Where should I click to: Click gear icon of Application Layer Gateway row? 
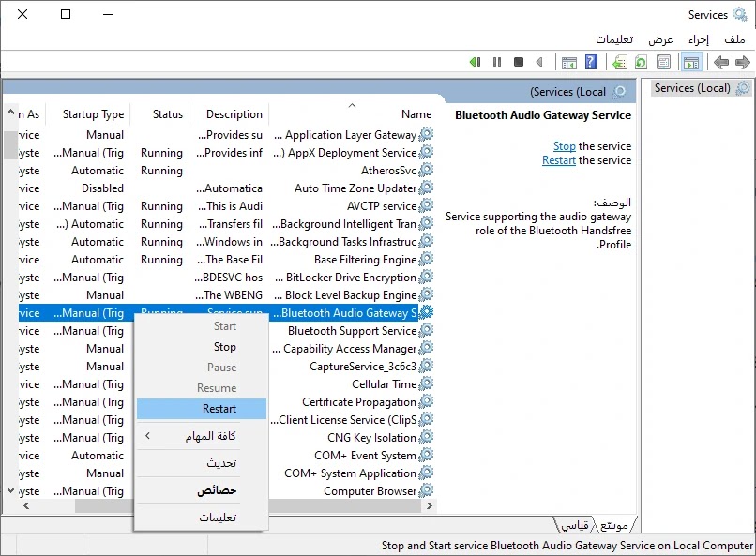tap(426, 134)
